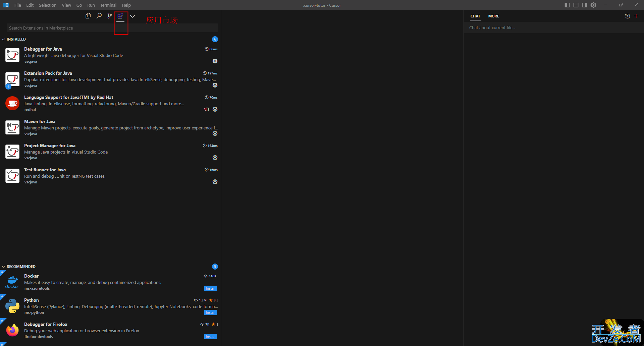The image size is (644, 346).
Task: Show chat history clock icon
Action: 628,16
